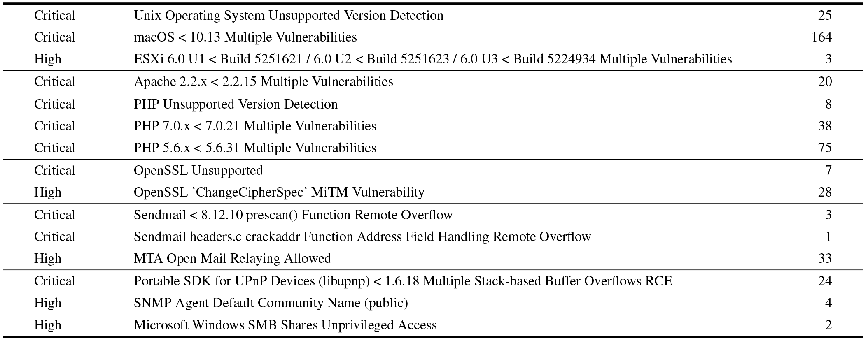Click PHP 5.6.x < 5.6.31 vulnerabilities text
Screen dimensions: 868x343
click(255, 148)
